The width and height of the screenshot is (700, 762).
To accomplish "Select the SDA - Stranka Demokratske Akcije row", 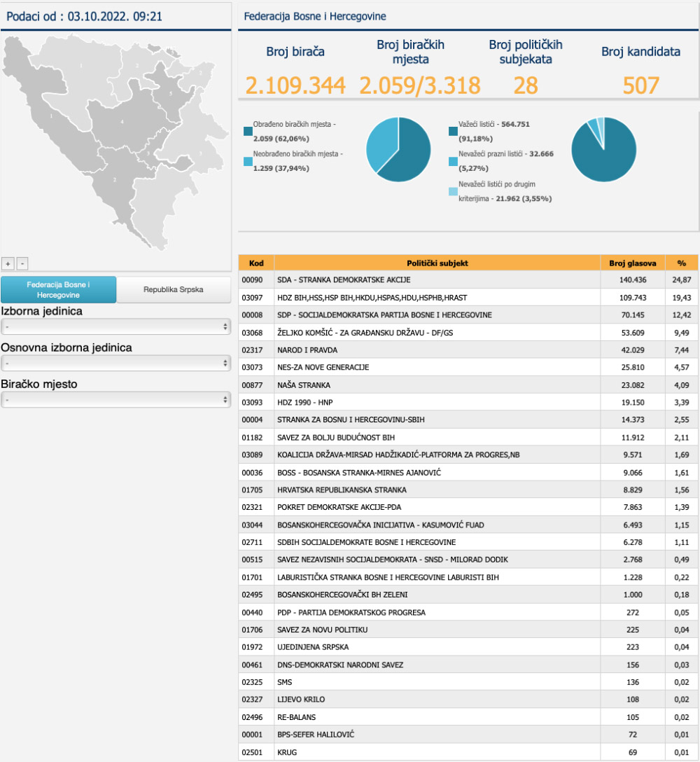I will [437, 280].
